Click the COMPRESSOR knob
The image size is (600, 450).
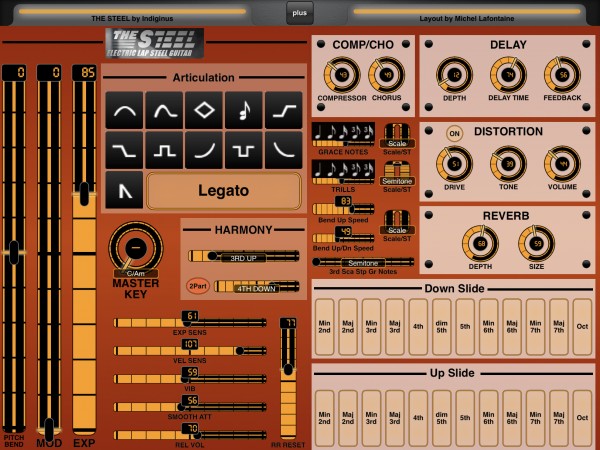point(342,75)
